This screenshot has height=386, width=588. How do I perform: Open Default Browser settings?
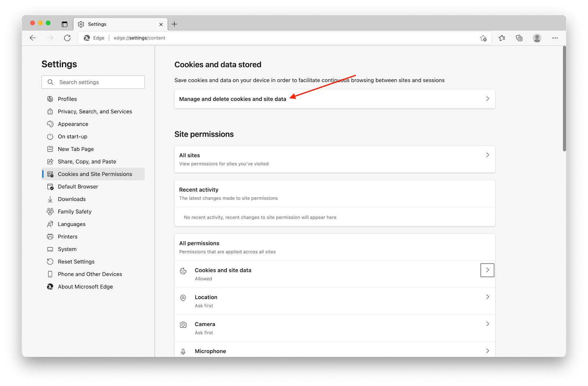click(x=93, y=187)
